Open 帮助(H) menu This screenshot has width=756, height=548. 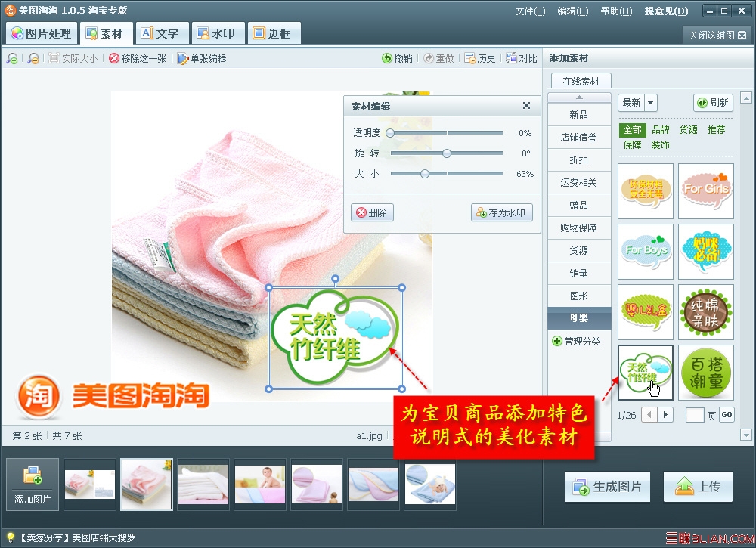pyautogui.click(x=616, y=11)
